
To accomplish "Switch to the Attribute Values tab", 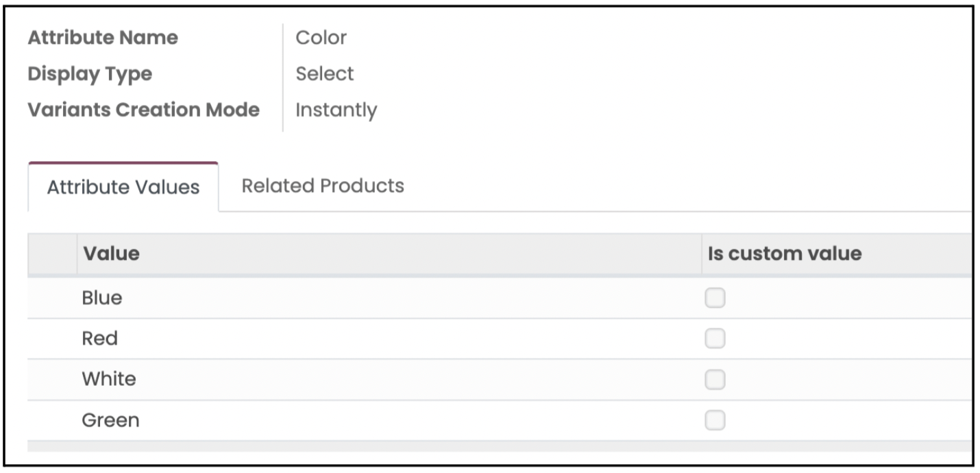I will 123,187.
